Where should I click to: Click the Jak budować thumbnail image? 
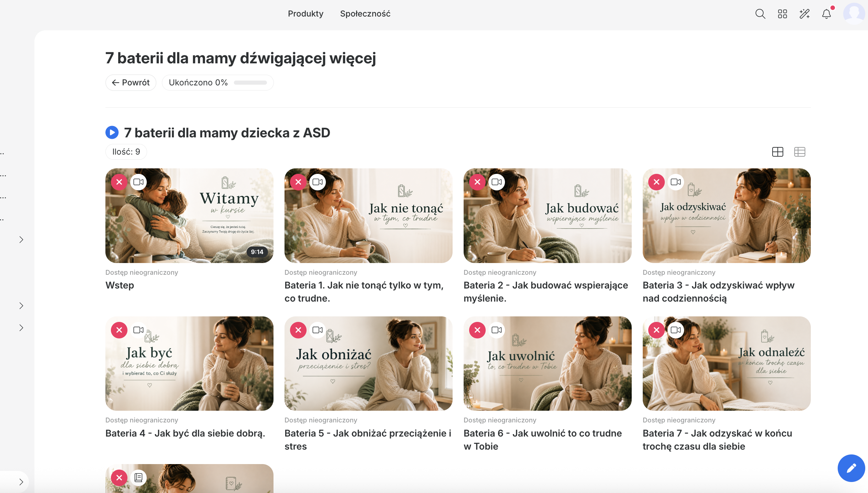click(x=548, y=216)
